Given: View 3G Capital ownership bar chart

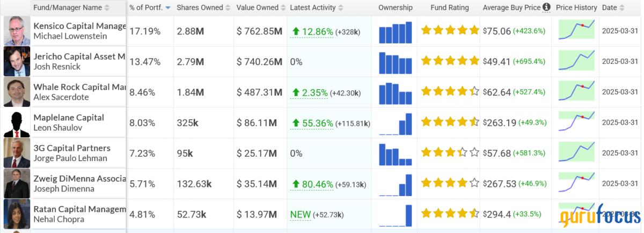Looking at the screenshot, I should [x=396, y=155].
